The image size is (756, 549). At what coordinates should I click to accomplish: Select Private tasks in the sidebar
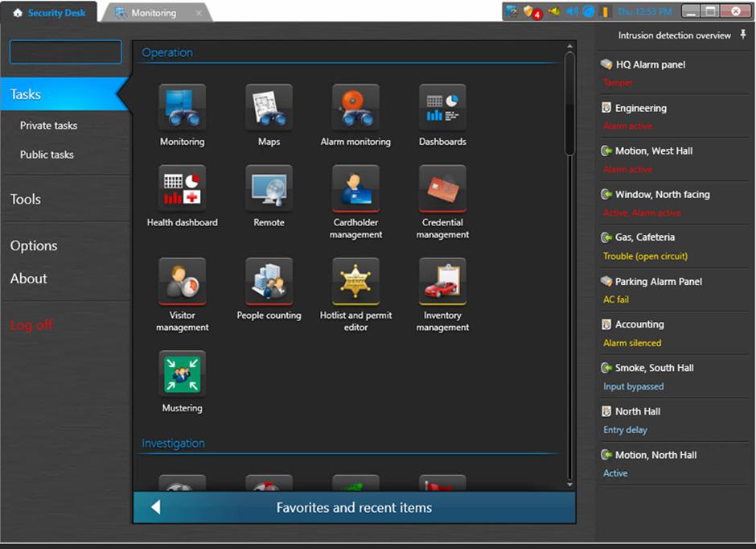pyautogui.click(x=48, y=126)
